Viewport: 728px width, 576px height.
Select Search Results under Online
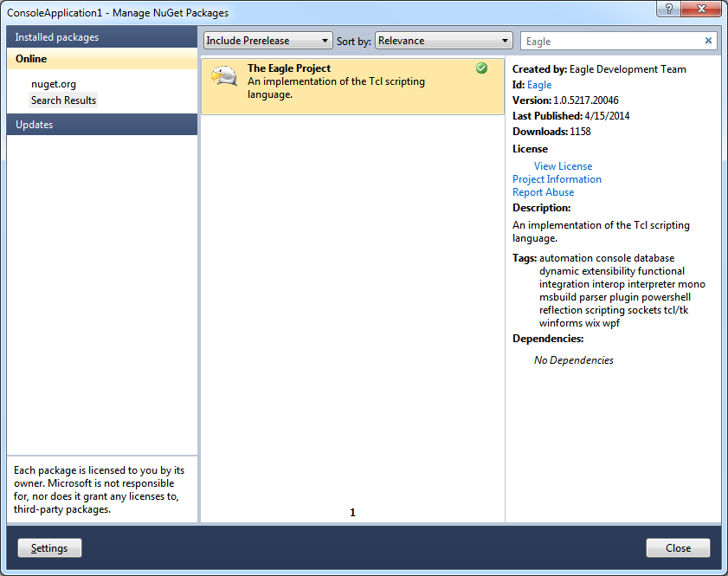[x=63, y=100]
